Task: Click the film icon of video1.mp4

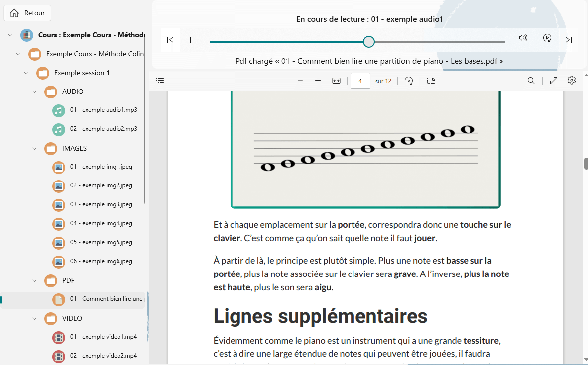Action: tap(58, 337)
